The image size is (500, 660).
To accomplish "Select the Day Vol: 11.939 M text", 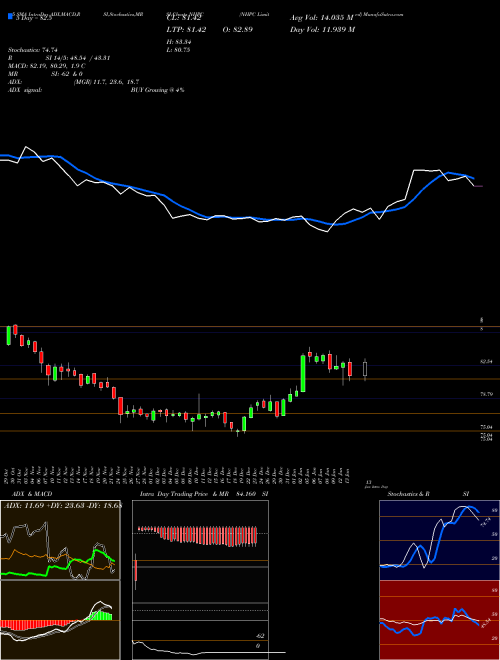I will (x=322, y=29).
